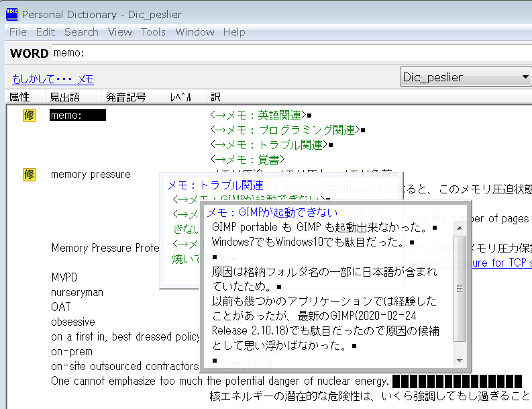Click the edit badge icon beside memory pressure
The image size is (532, 409).
coord(29,175)
